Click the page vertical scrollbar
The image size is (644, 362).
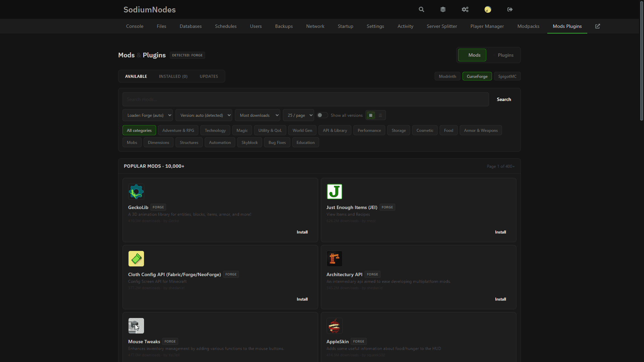641,60
